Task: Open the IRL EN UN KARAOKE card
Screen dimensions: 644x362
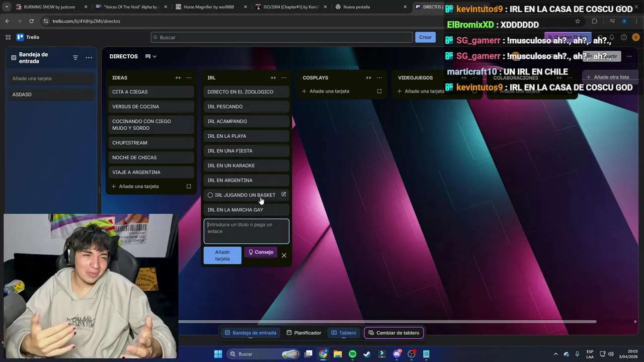Action: point(247,165)
